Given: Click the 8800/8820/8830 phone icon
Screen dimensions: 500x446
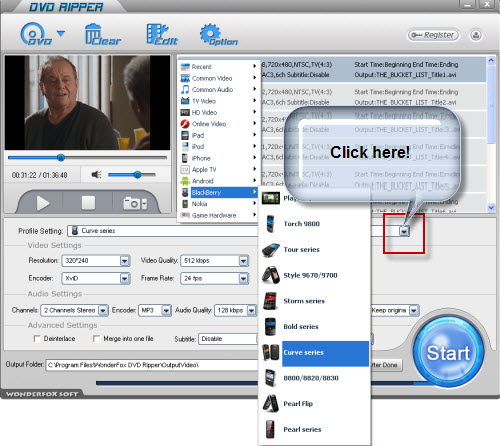Looking at the screenshot, I should click(x=270, y=378).
